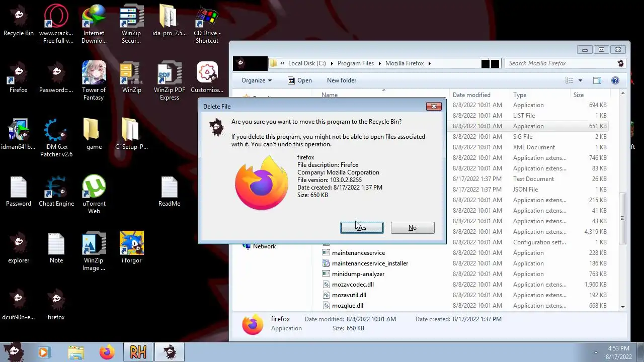Select the IDM 6.xx Patcher v2.6 icon
644x362 pixels.
[56, 138]
